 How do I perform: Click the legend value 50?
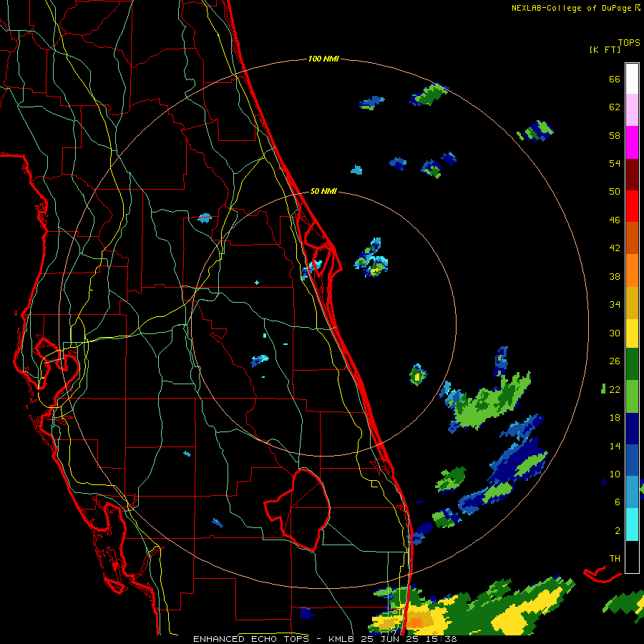[615, 192]
